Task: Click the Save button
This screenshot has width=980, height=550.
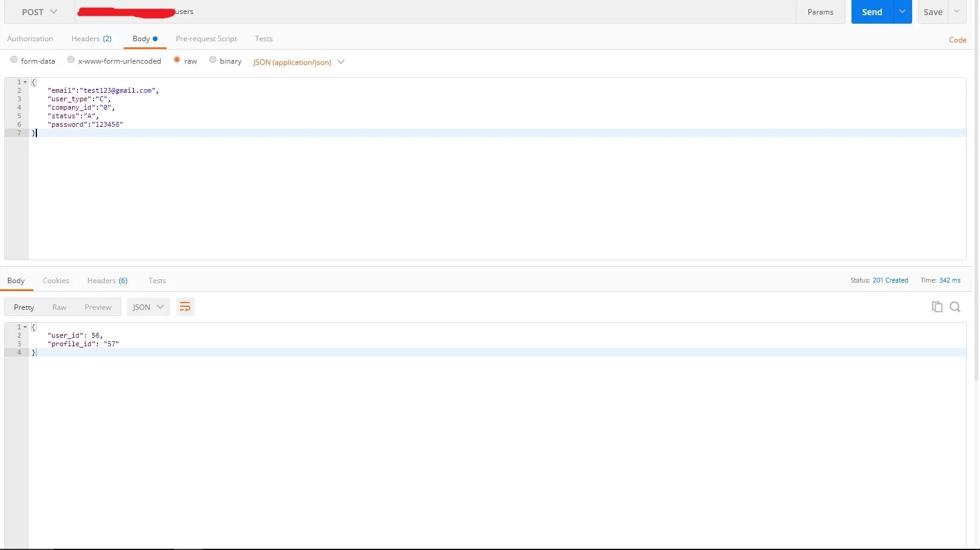Action: click(x=933, y=12)
